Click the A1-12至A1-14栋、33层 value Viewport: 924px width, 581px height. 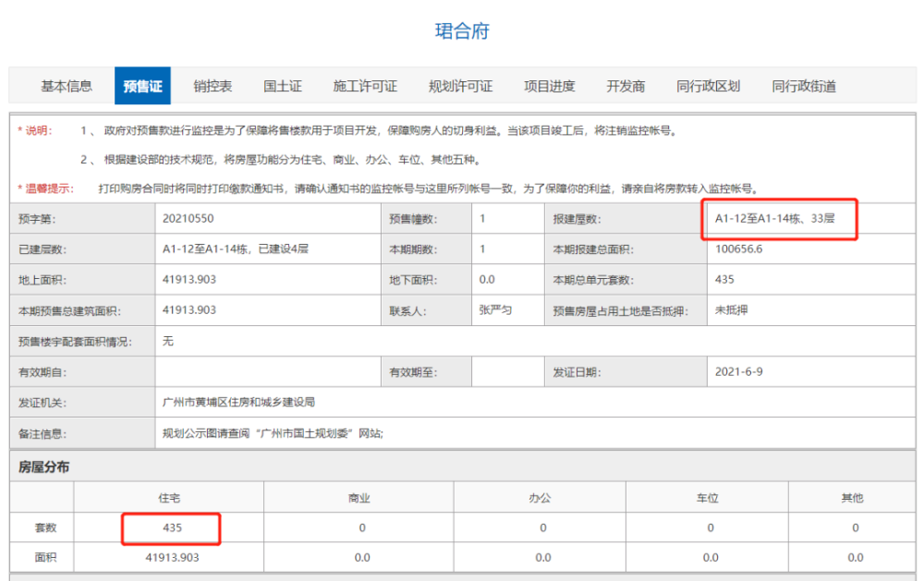tap(774, 219)
